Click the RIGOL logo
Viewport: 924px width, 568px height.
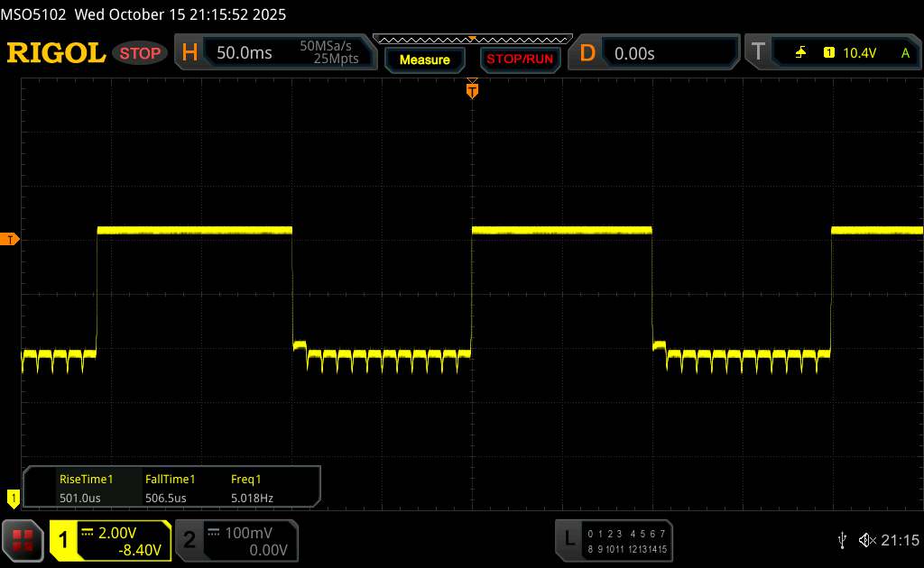coord(56,53)
